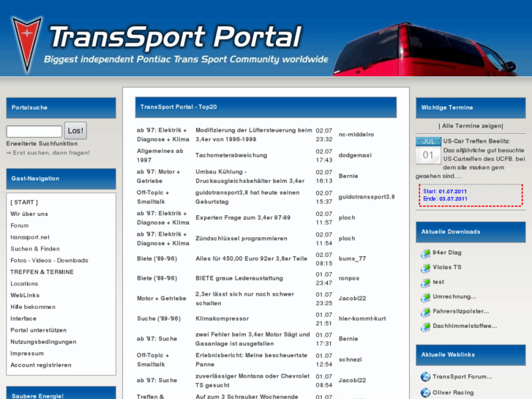Open Impressum navigation item
The image size is (532, 399).
27,354
